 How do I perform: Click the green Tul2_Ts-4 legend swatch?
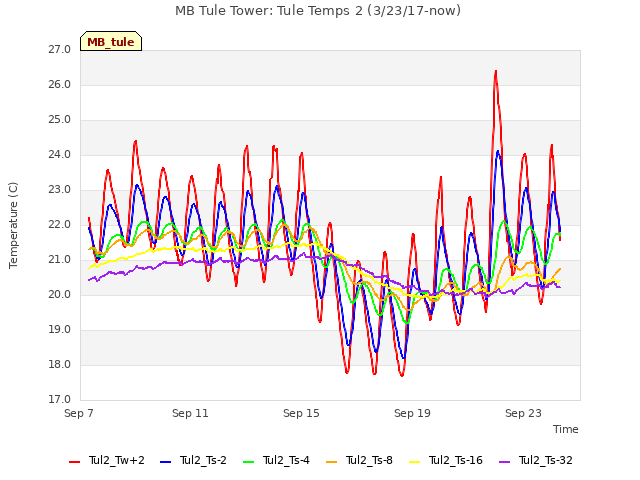pyautogui.click(x=248, y=462)
